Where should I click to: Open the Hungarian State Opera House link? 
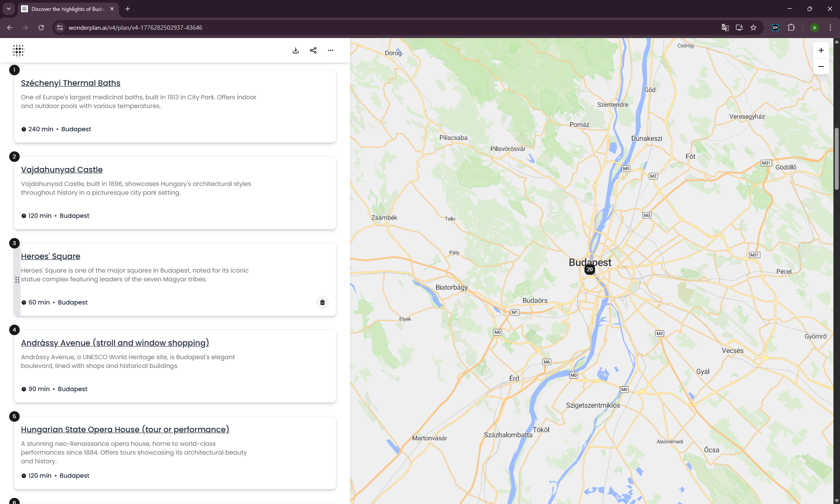[x=125, y=430]
